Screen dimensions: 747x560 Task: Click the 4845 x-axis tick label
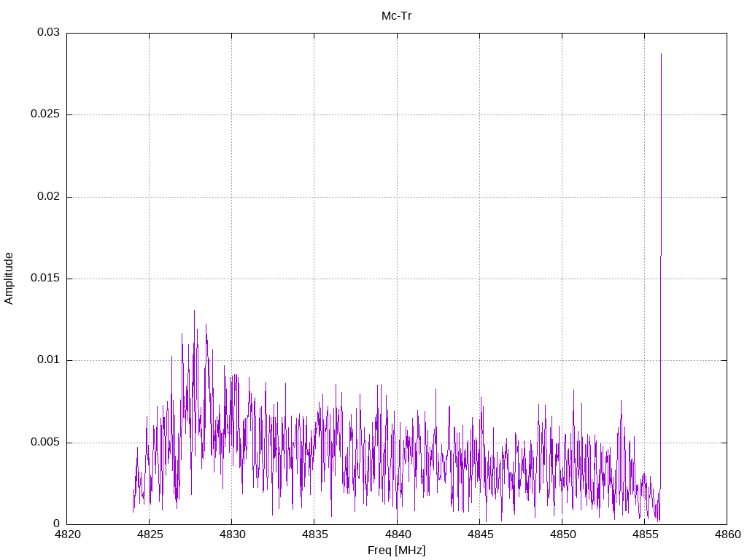pyautogui.click(x=480, y=534)
